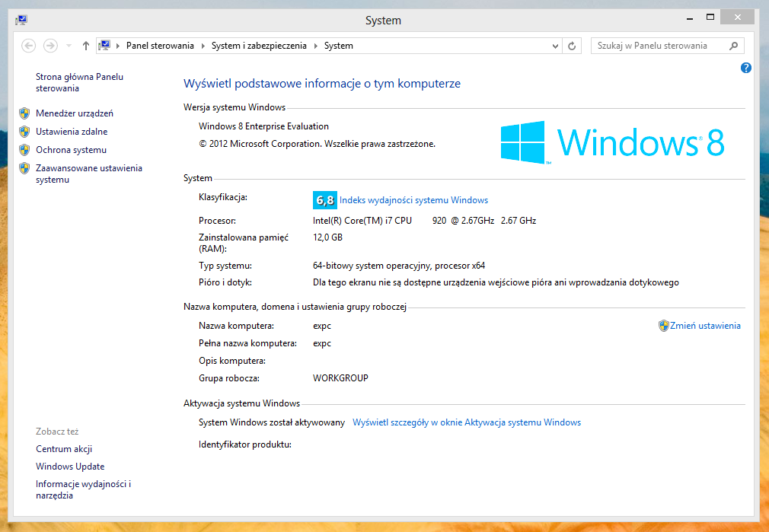Click the expc value beside Nazwa komputera
The width and height of the screenshot is (769, 532).
click(322, 326)
